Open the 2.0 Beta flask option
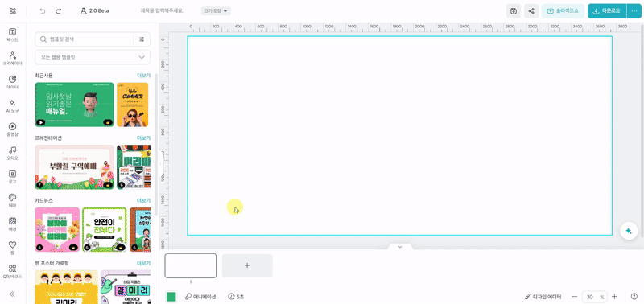The width and height of the screenshot is (644, 304). 94,11
